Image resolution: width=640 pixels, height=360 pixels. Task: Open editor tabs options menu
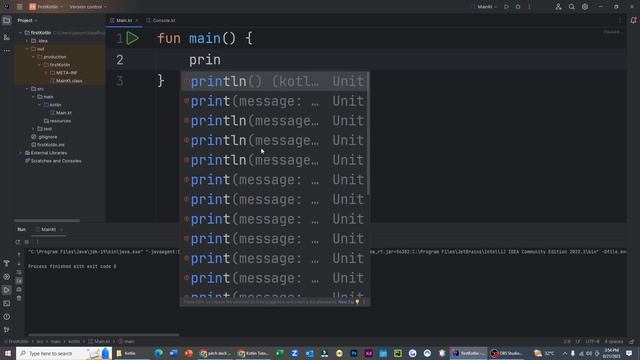pos(620,20)
